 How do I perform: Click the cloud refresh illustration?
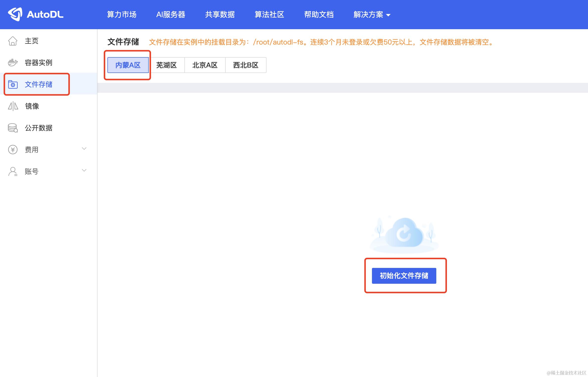click(404, 234)
